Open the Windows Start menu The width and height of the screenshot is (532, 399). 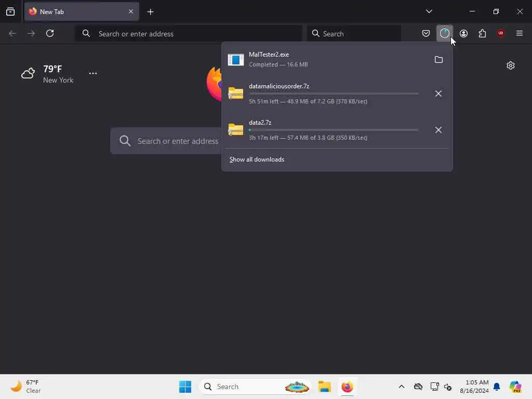click(x=185, y=387)
